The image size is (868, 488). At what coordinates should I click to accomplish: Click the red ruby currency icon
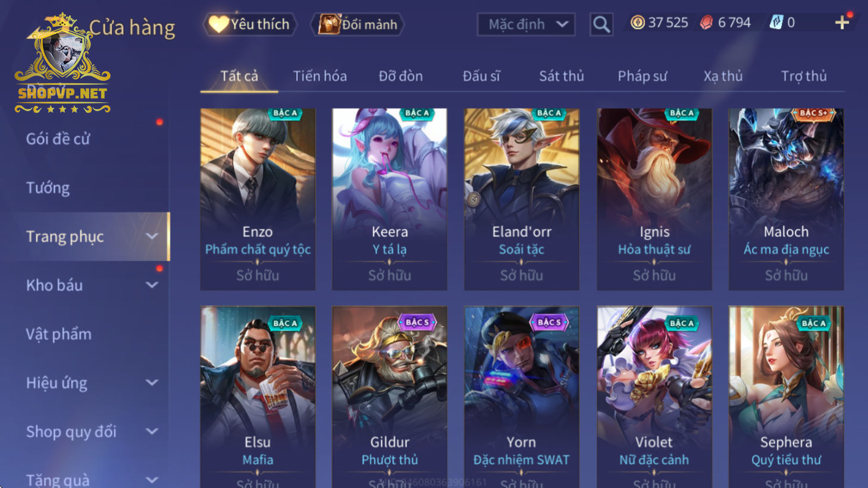(706, 23)
